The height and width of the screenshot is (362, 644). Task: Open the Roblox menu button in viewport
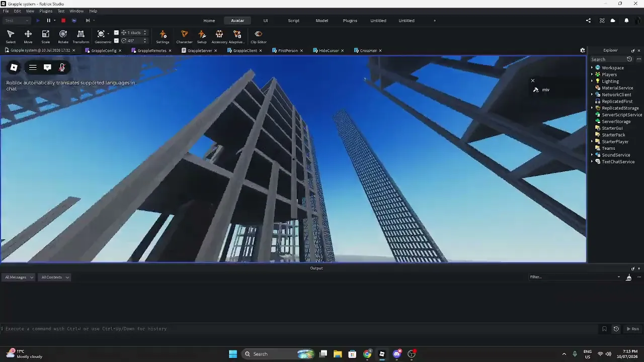point(14,67)
